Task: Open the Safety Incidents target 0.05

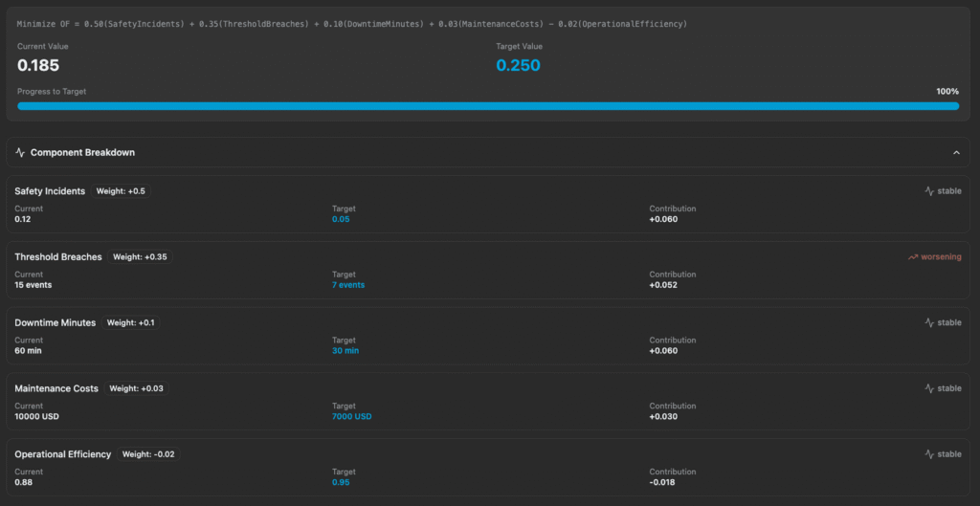Action: click(341, 219)
